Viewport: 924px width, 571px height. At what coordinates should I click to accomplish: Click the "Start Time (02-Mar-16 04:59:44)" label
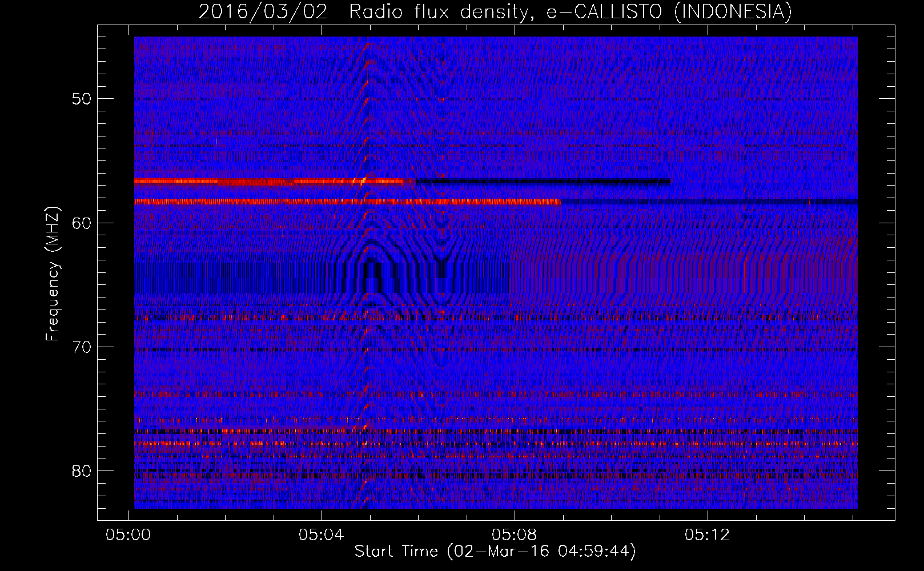(495, 552)
